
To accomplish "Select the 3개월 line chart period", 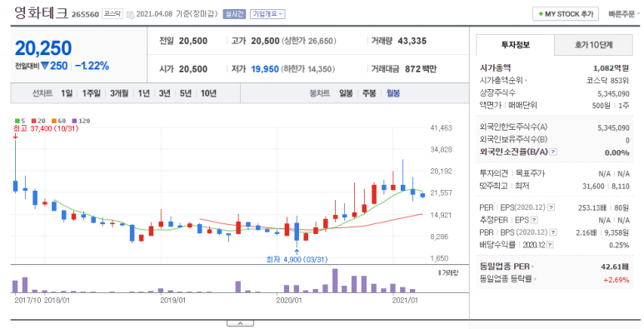I will click(119, 93).
